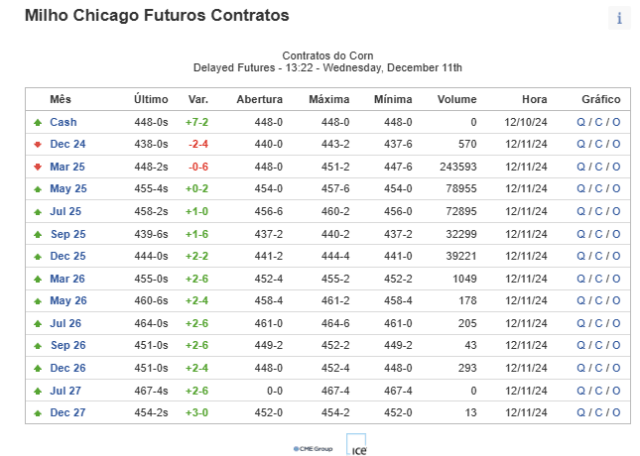This screenshot has height=456, width=640.
Task: Click the red down arrow beside Mar 25
Action: tap(38, 167)
